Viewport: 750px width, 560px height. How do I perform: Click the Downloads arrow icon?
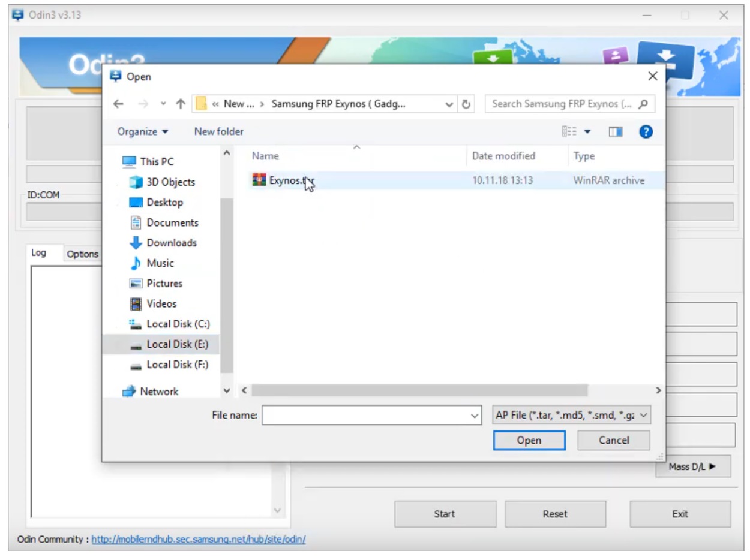136,243
